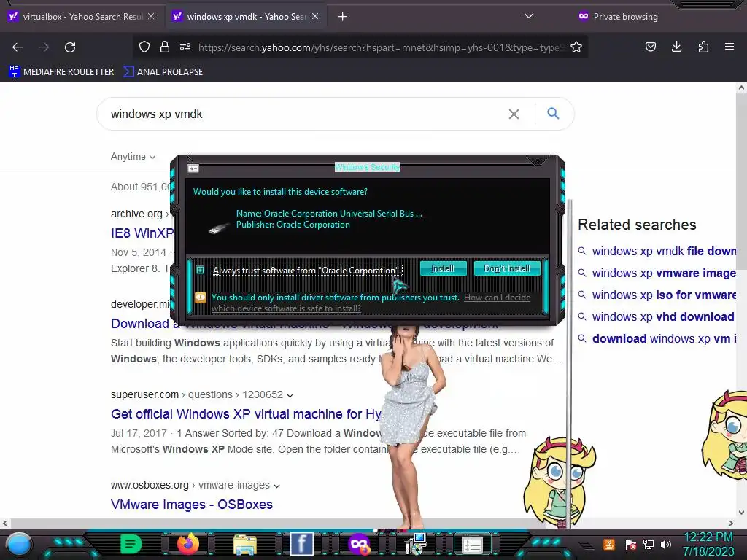This screenshot has width=747, height=560.
Task: Click the Firefox taskbar icon
Action: point(188,544)
